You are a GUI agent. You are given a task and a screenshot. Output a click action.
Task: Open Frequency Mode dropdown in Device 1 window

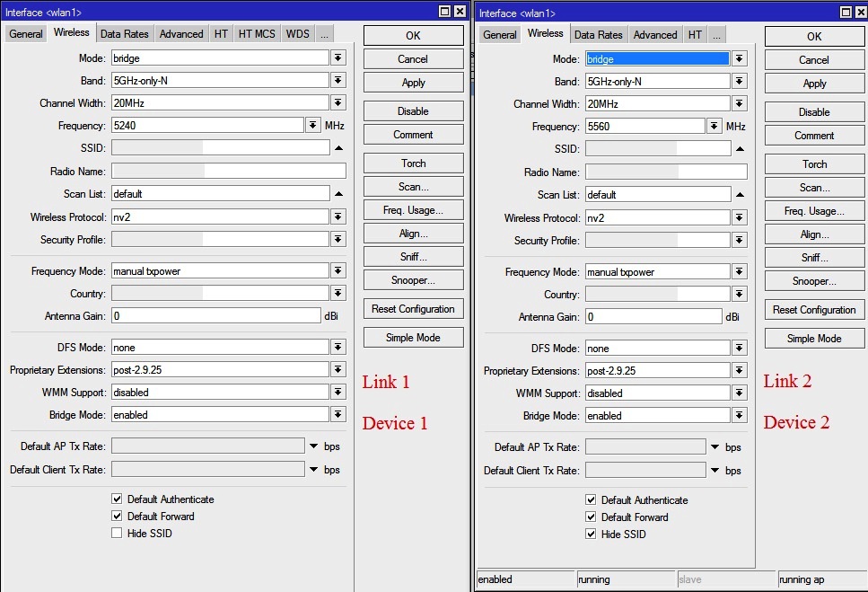[x=338, y=270]
